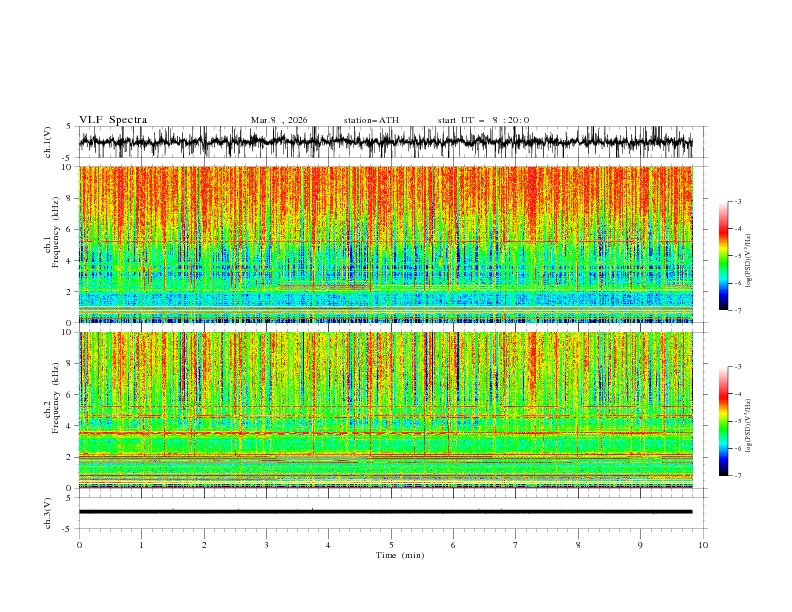This screenshot has width=792, height=612.
Task: Click the ch.1(V) waveform axis label
Action: pos(48,142)
